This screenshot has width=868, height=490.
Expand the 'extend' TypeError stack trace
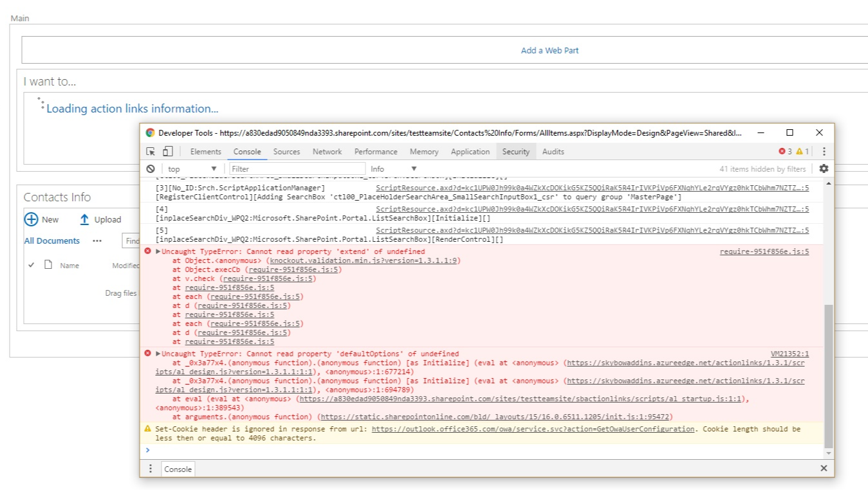click(x=158, y=251)
